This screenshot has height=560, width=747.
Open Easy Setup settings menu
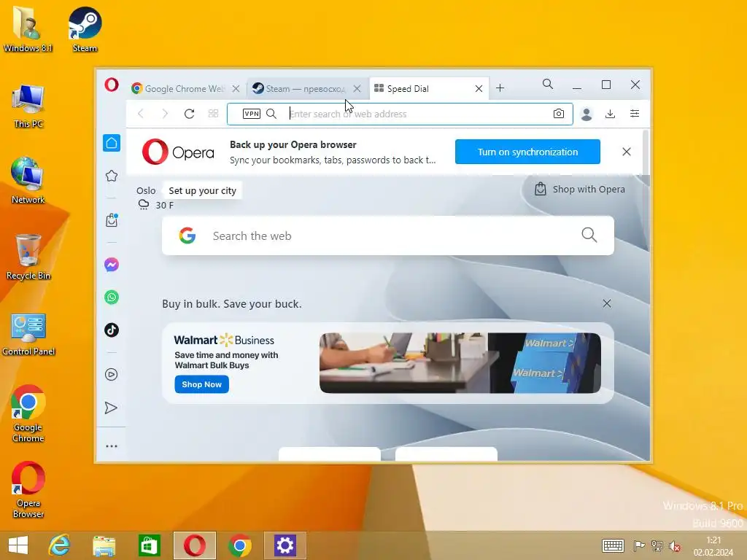(x=635, y=113)
